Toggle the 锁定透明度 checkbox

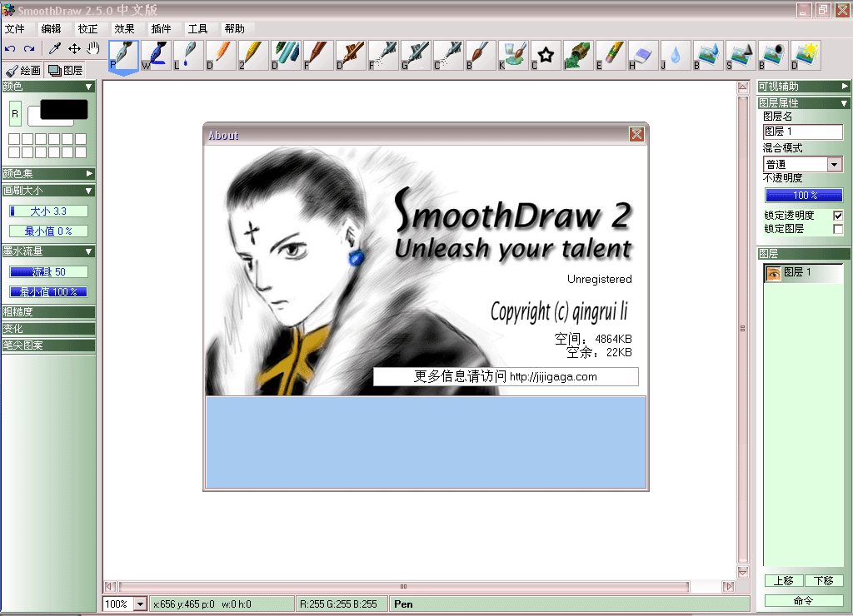838,216
